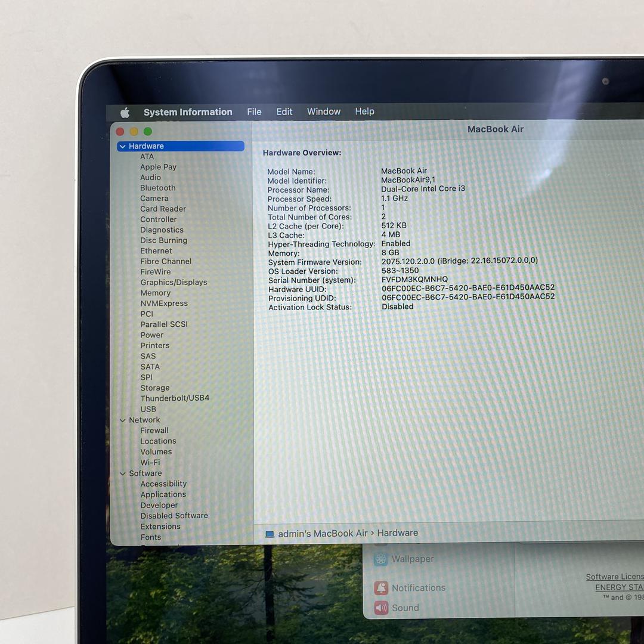This screenshot has height=644, width=644.
Task: Open Notifications settings in System Settings
Action: point(419,588)
